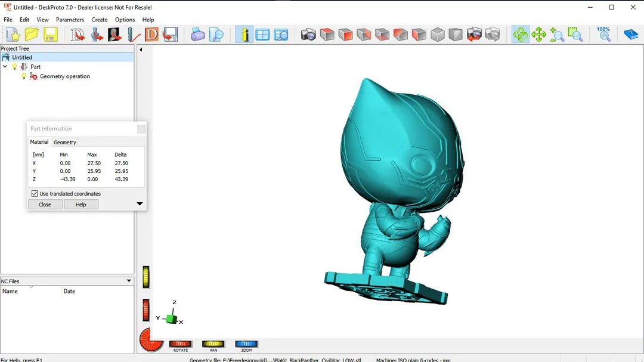
Task: Click the Help button in Part Information
Action: click(81, 205)
